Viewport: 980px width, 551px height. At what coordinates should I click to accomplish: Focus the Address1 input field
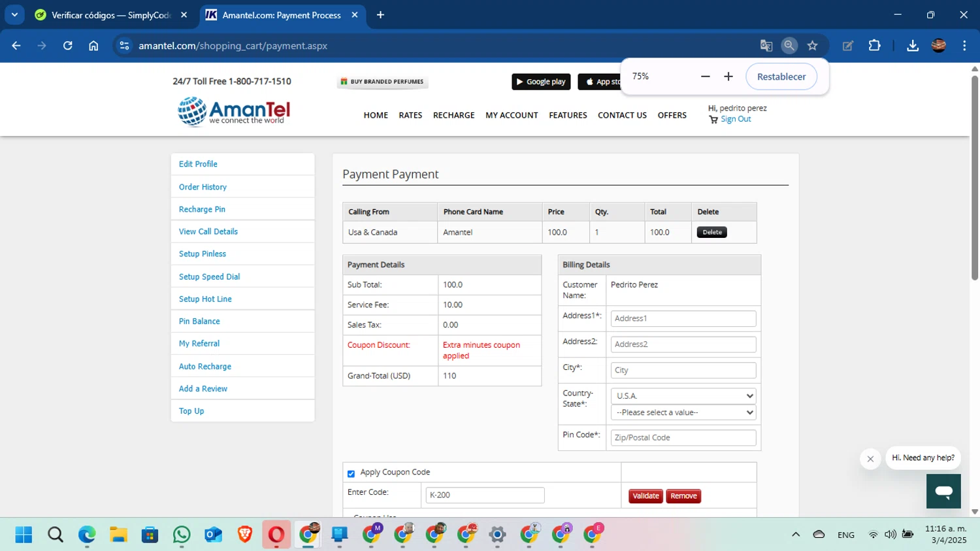[683, 318]
